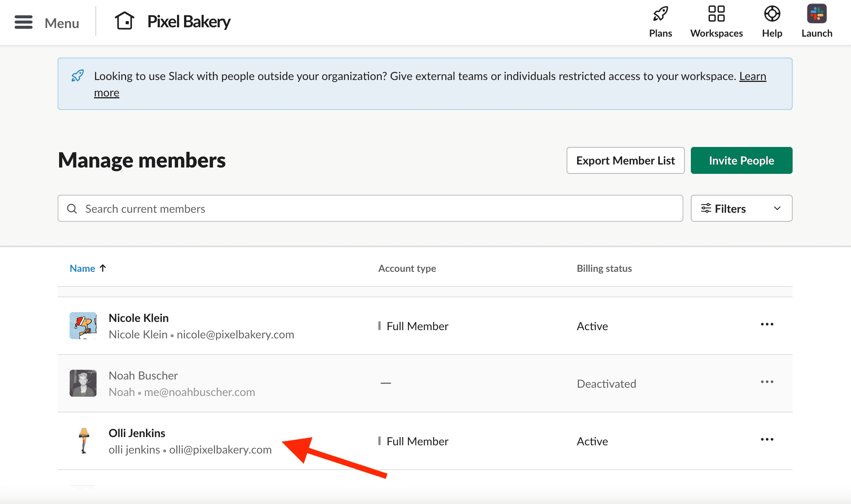Expand the Filters dropdown chevron
The image size is (851, 504).
(x=777, y=208)
